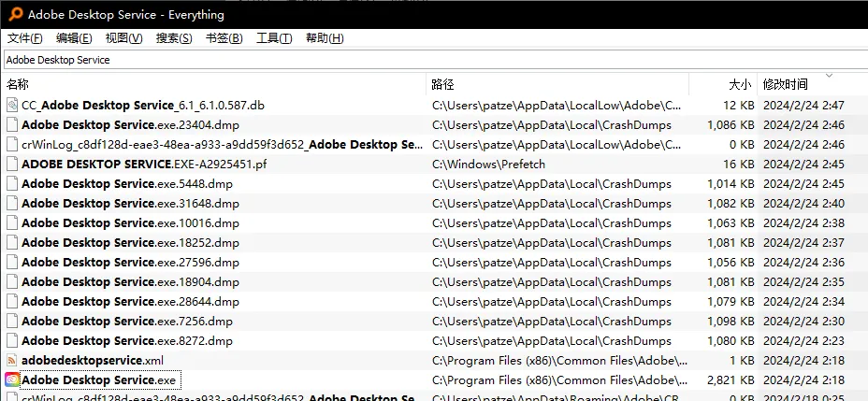Sort results by the 修改时间 column header
The height and width of the screenshot is (401, 868).
[813, 84]
